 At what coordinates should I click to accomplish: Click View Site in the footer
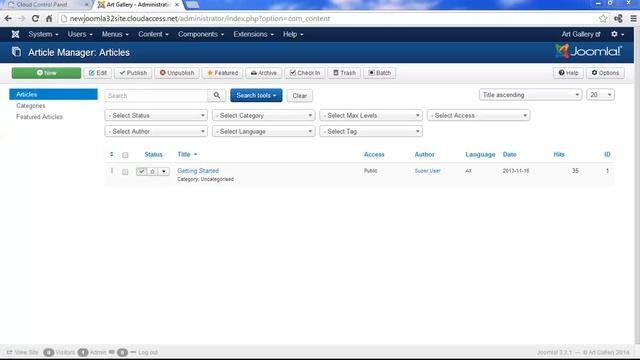[22, 352]
